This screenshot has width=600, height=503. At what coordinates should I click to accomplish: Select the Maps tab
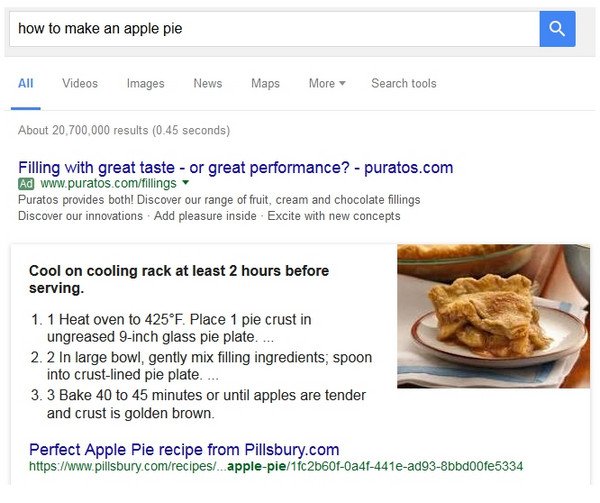click(x=265, y=83)
